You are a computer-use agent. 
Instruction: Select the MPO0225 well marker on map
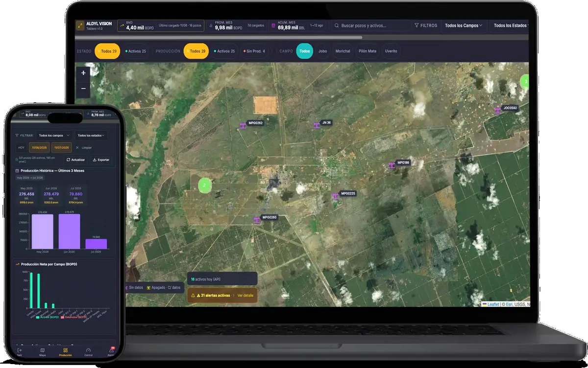[x=335, y=196]
